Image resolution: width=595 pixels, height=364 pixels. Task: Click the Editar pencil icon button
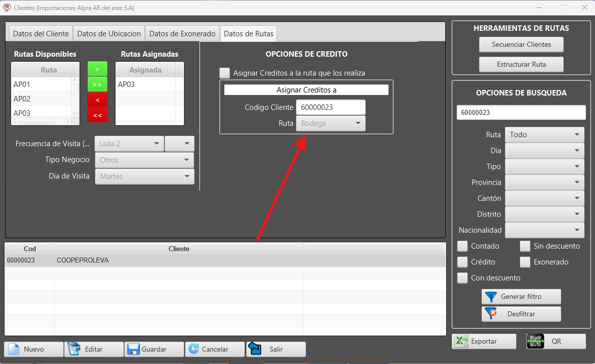click(74, 349)
